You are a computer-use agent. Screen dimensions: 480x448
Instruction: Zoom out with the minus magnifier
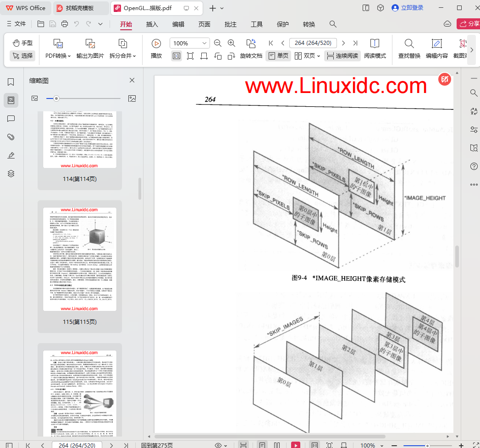pyautogui.click(x=218, y=43)
